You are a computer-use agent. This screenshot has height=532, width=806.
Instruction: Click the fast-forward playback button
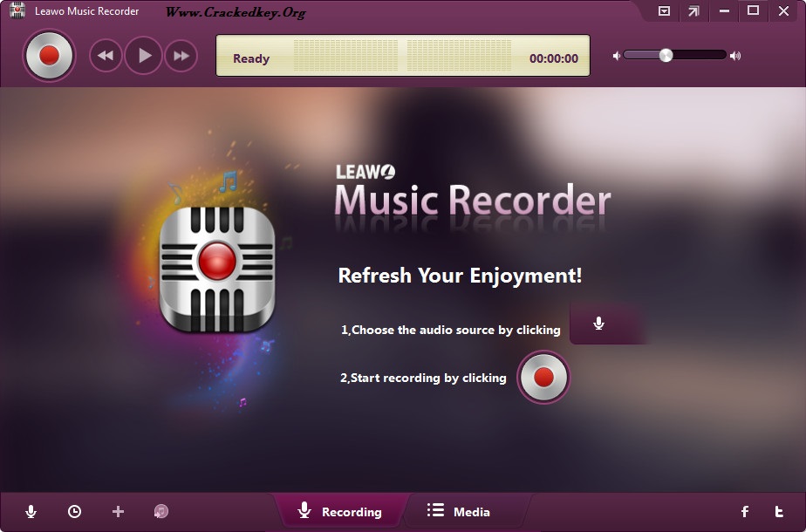(x=181, y=56)
